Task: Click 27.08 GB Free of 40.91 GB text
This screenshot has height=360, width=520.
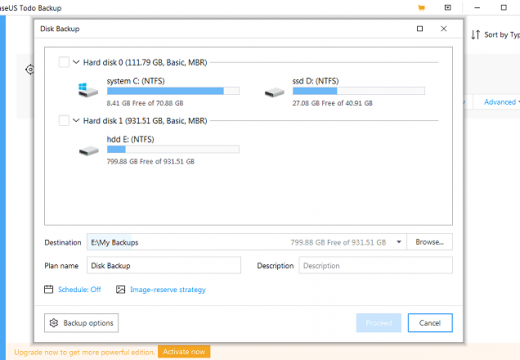Action: pos(332,103)
